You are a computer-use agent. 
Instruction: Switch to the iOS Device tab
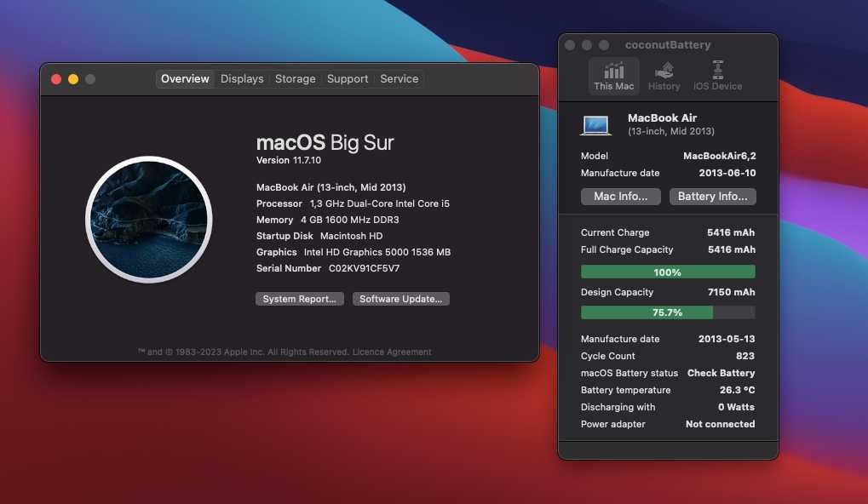point(717,76)
